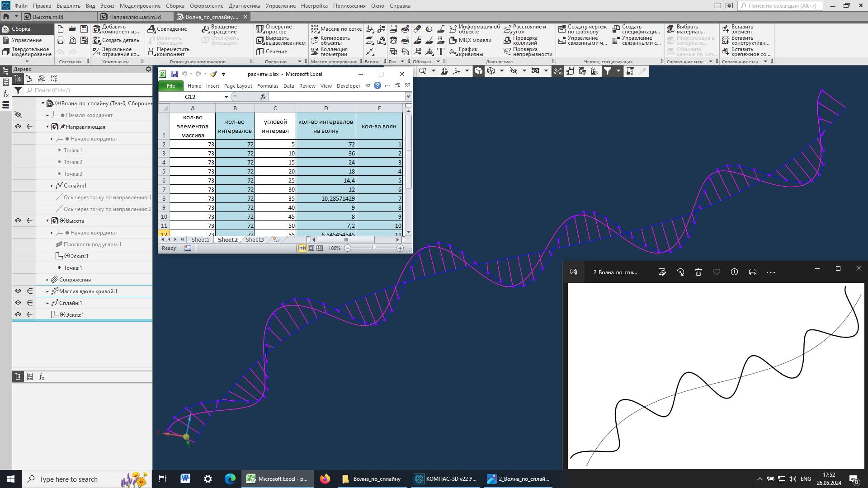Open Excel Name Box dropdown arrow
The image size is (868, 488).
tap(226, 97)
